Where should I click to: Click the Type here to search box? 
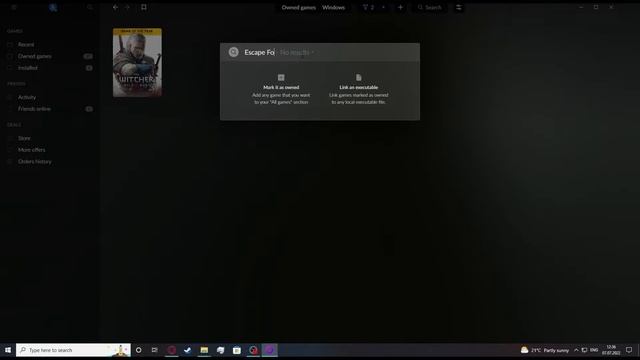point(73,350)
